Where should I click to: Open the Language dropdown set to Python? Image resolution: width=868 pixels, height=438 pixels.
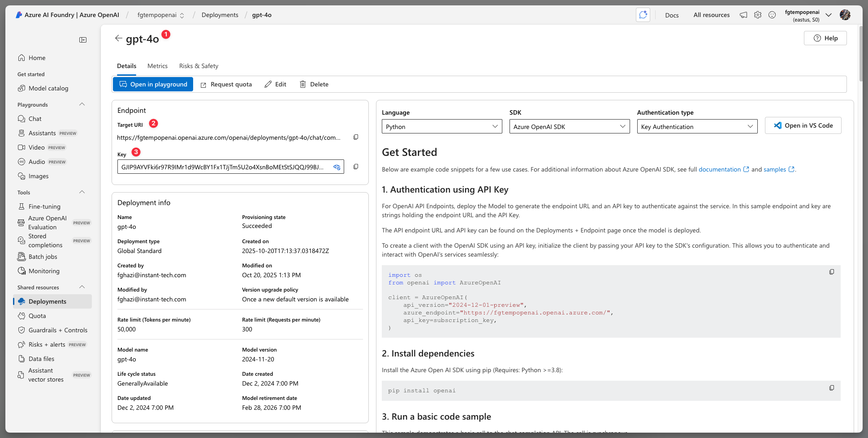442,126
